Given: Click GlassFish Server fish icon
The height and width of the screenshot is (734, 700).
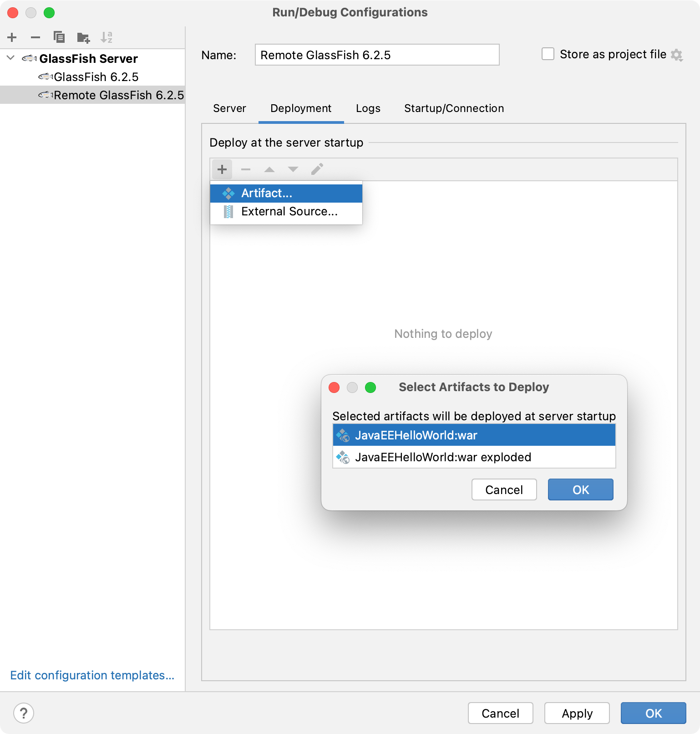Looking at the screenshot, I should (29, 58).
